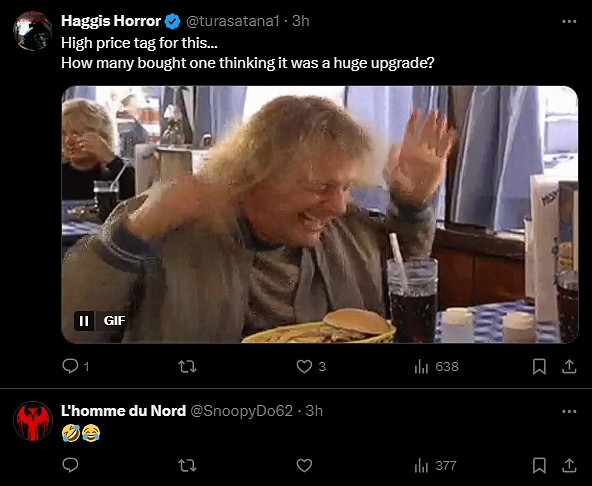The image size is (592, 486).
Task: Open more options for Haggis Horror tweet
Action: [x=569, y=22]
